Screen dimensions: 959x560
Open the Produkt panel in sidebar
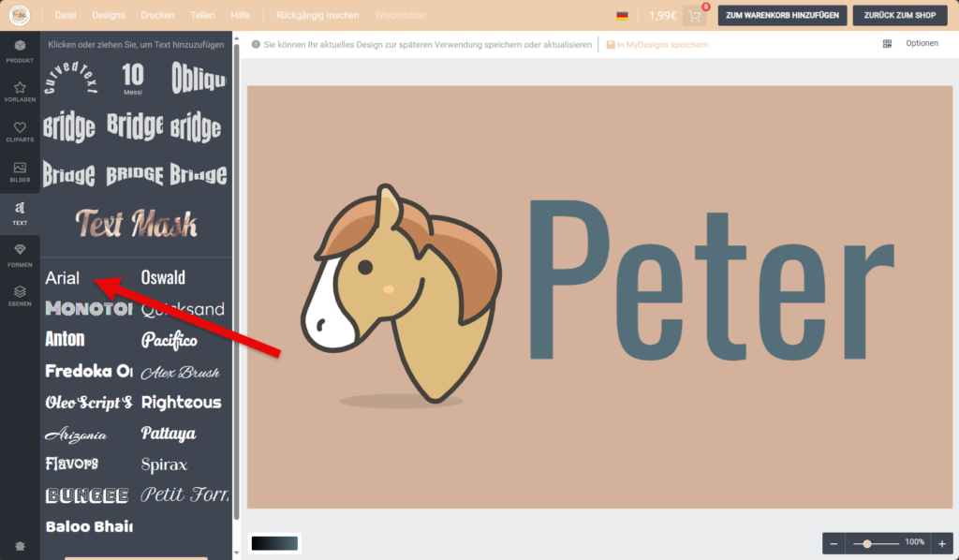click(x=20, y=52)
